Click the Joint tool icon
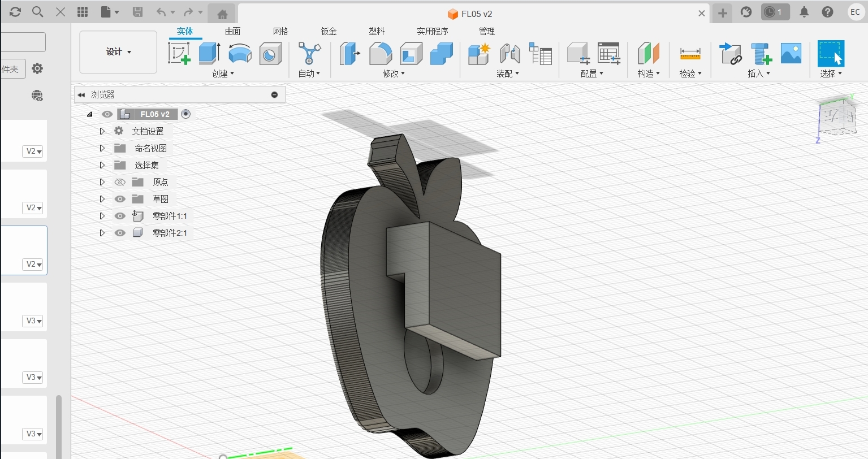Image resolution: width=868 pixels, height=459 pixels. point(510,54)
